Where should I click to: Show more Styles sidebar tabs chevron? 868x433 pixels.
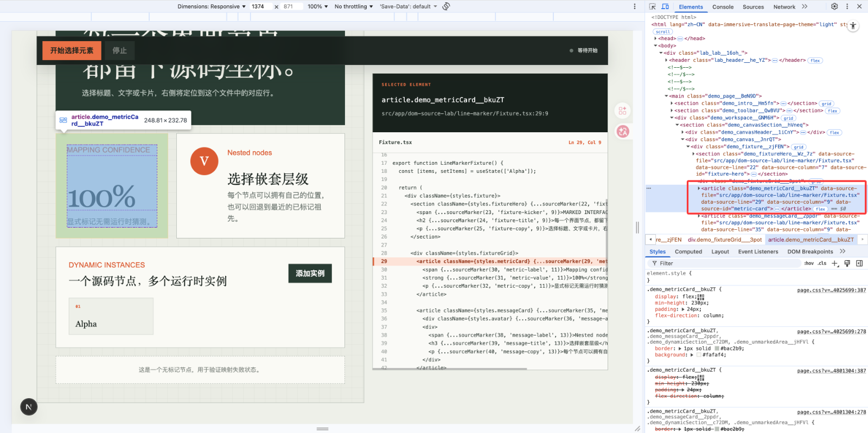coord(843,251)
